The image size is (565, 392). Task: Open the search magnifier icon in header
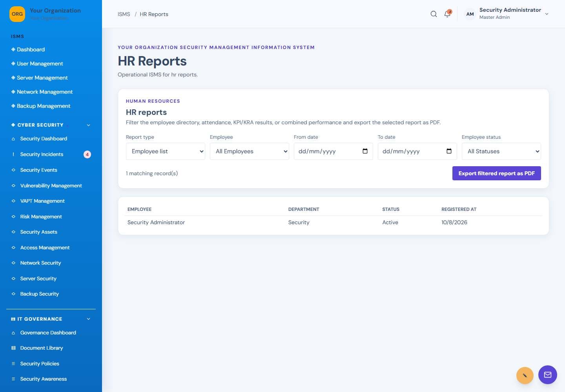(434, 14)
